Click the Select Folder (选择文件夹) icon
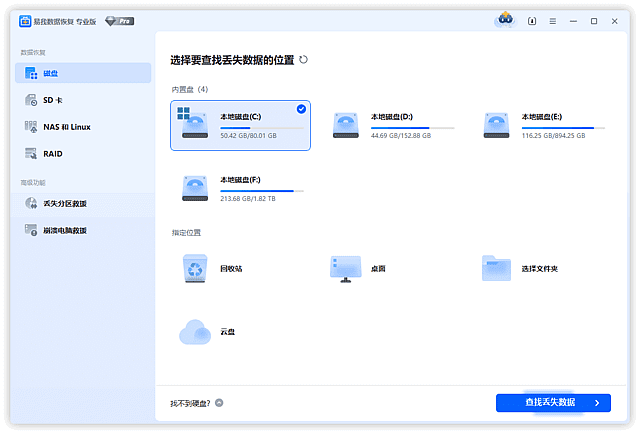Image resolution: width=640 pixels, height=434 pixels. [497, 268]
